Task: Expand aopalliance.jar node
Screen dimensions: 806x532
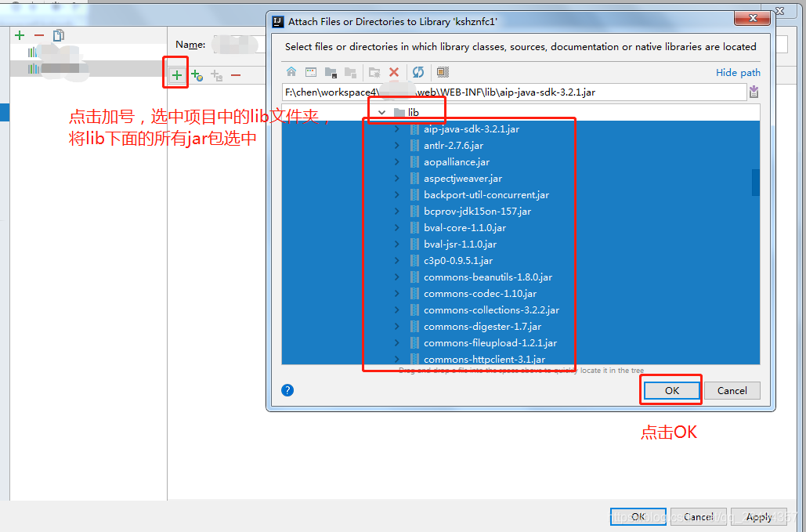Action: (397, 162)
